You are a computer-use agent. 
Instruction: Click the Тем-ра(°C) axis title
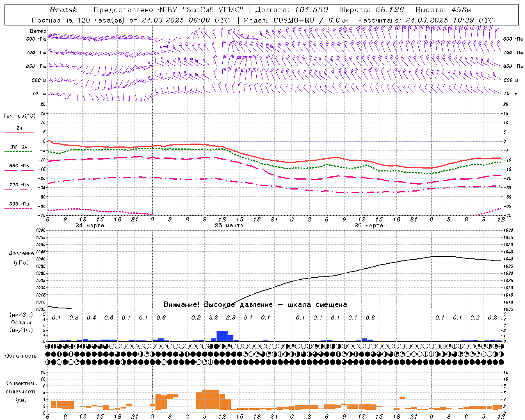point(19,116)
